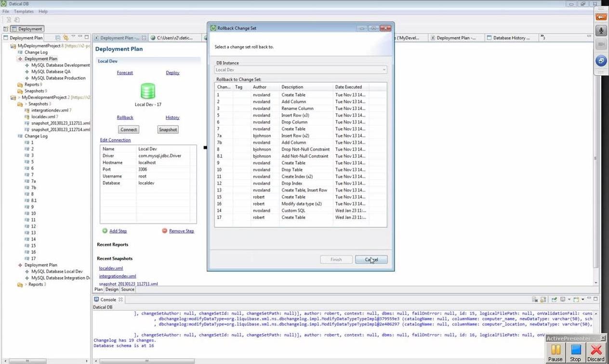Cancel the Rollback Change Set dialog

coord(371,260)
